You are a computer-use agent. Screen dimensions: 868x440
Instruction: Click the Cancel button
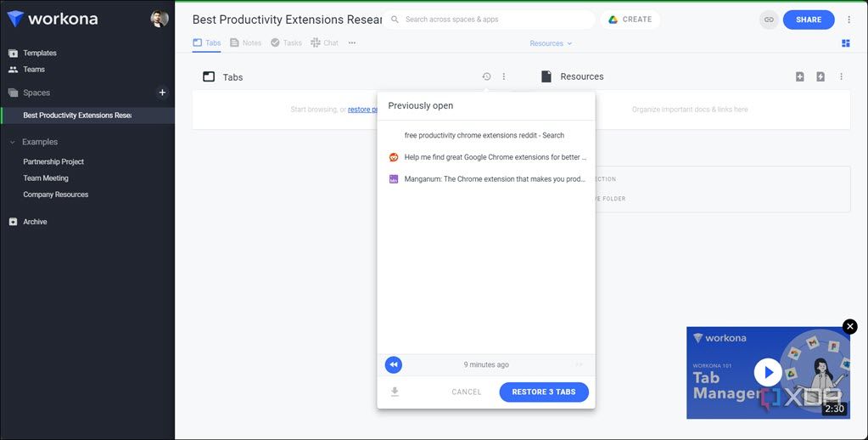coord(467,392)
